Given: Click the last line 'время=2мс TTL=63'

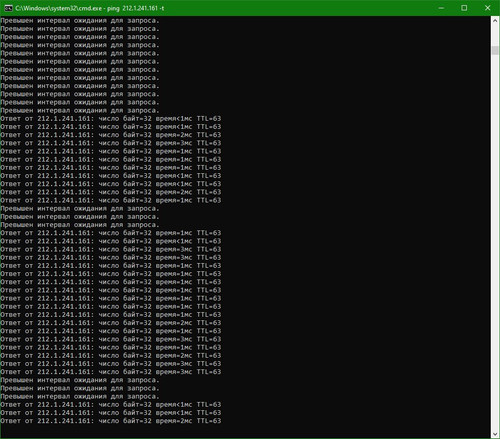Looking at the screenshot, I should (188, 421).
